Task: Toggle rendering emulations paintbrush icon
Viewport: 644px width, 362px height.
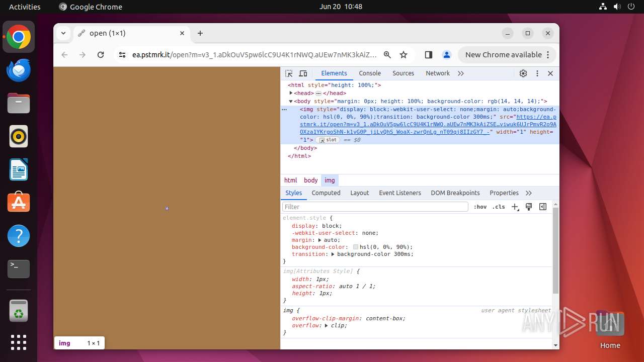Action: [x=529, y=207]
